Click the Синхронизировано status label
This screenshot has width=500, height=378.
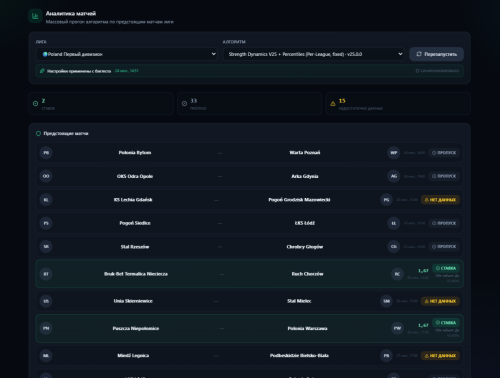[437, 71]
